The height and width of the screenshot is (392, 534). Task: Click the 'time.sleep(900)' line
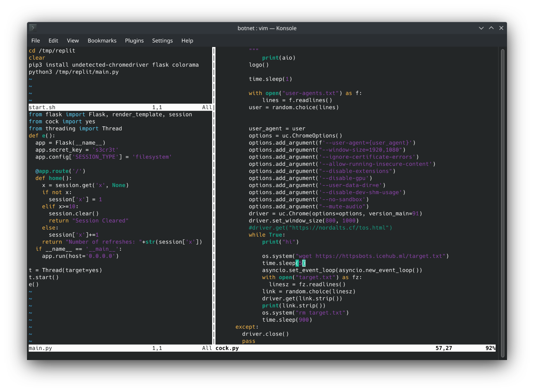287,320
